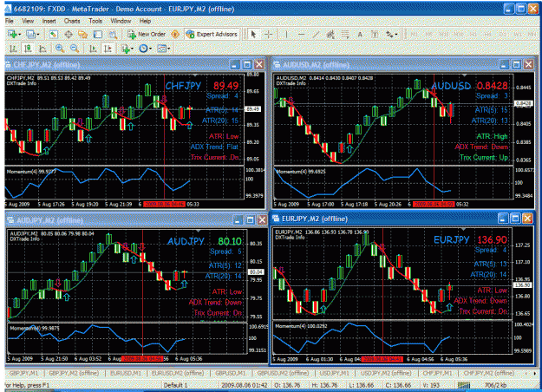
Task: Open the Profiles toolbar icon
Action: pyautogui.click(x=31, y=34)
